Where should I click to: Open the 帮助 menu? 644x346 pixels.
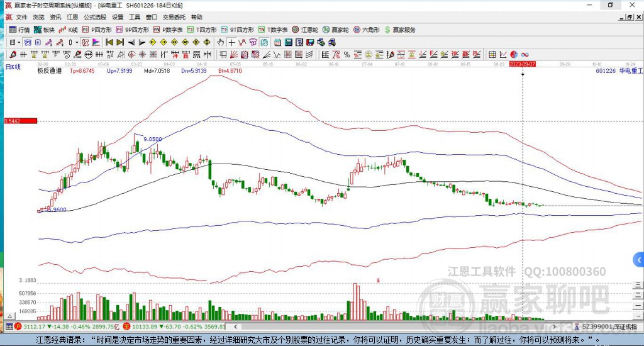(x=197, y=17)
